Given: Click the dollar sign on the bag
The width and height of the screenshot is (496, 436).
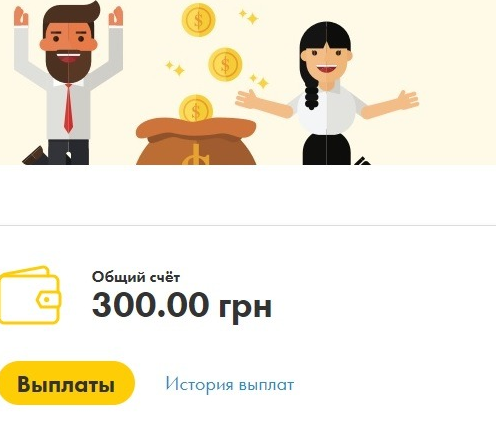Looking at the screenshot, I should (196, 154).
